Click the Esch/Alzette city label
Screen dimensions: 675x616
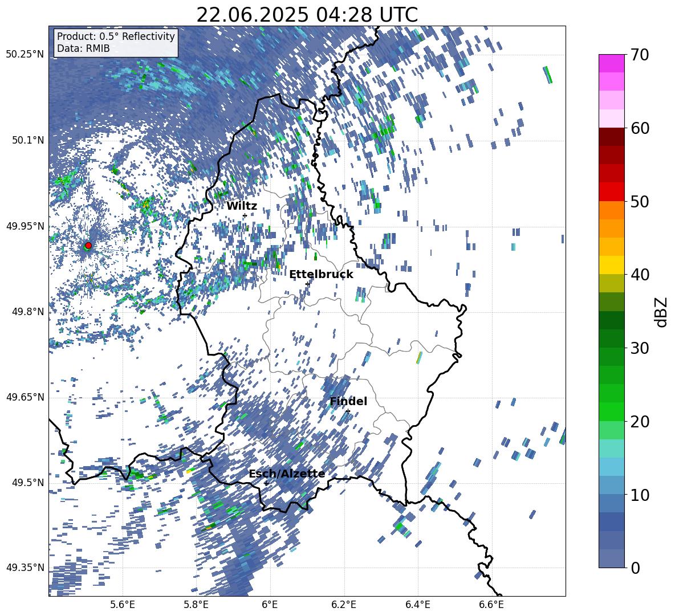(287, 474)
